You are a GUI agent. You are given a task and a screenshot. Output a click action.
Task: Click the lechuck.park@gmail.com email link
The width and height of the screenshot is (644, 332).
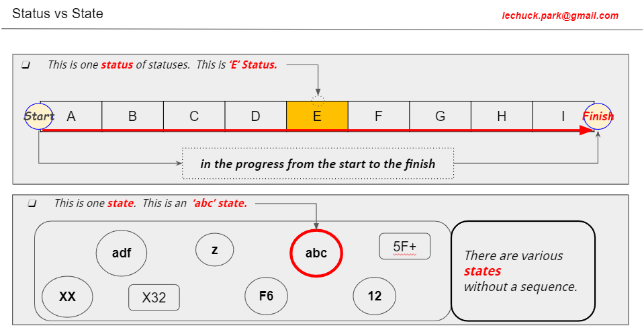[560, 15]
